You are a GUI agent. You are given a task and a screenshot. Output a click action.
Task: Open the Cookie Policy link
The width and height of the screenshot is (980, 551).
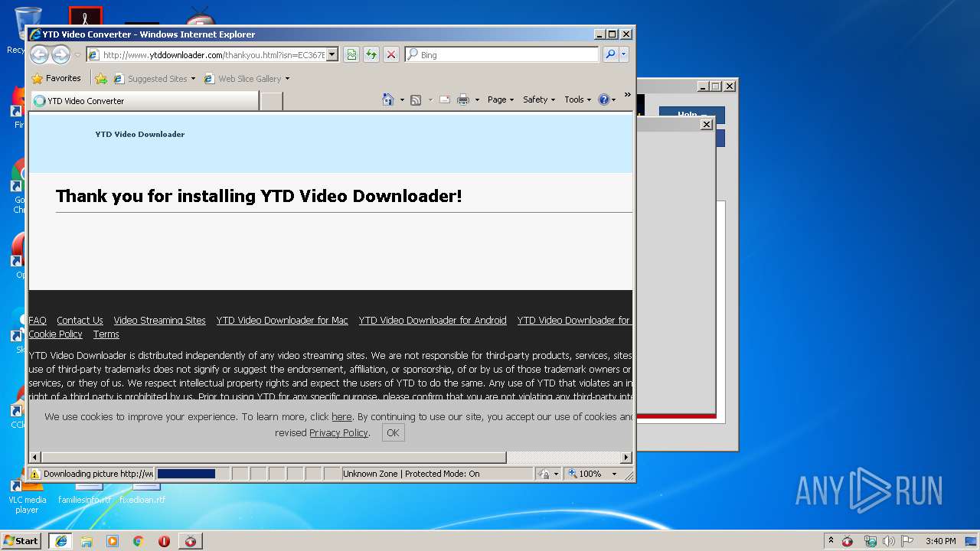click(x=56, y=334)
